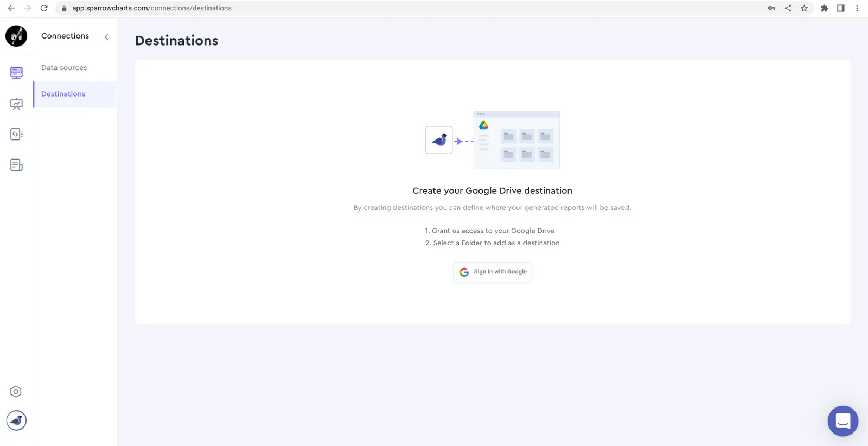Toggle browser side panel icon
Screen dimensions: 868x446
coord(840,8)
